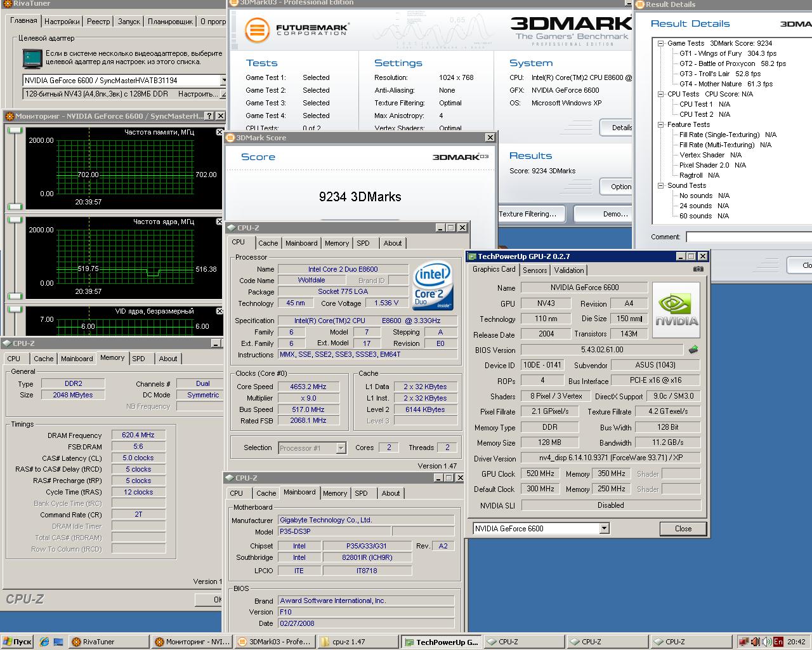Click the Texture Filtering... button

coord(531,214)
